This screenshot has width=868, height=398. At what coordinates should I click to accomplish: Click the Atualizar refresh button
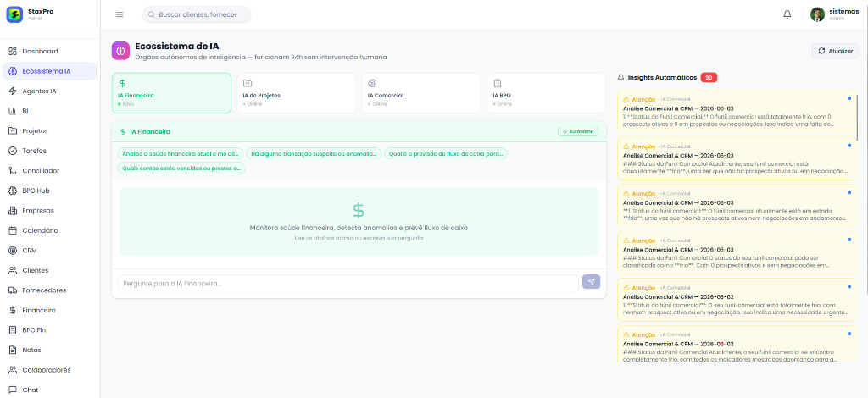coord(836,51)
